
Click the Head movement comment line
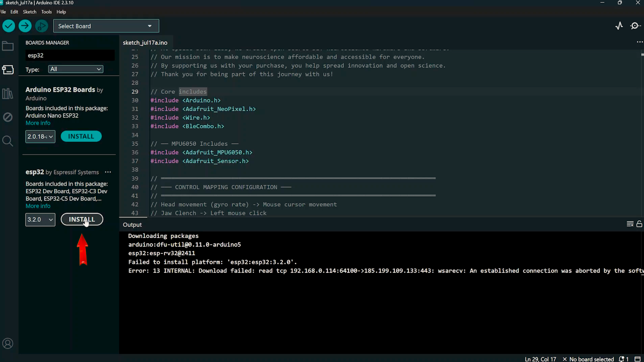coord(244,204)
